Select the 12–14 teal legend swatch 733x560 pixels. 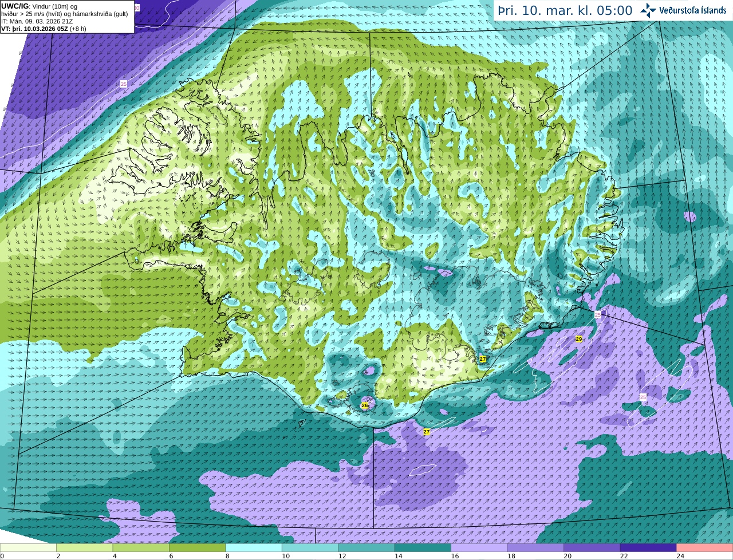[x=366, y=547]
